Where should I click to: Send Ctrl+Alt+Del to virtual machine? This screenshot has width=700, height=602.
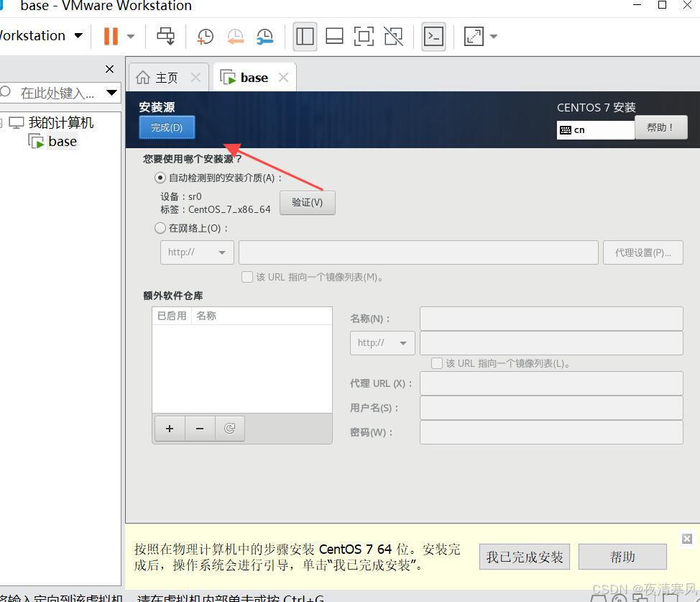[165, 36]
